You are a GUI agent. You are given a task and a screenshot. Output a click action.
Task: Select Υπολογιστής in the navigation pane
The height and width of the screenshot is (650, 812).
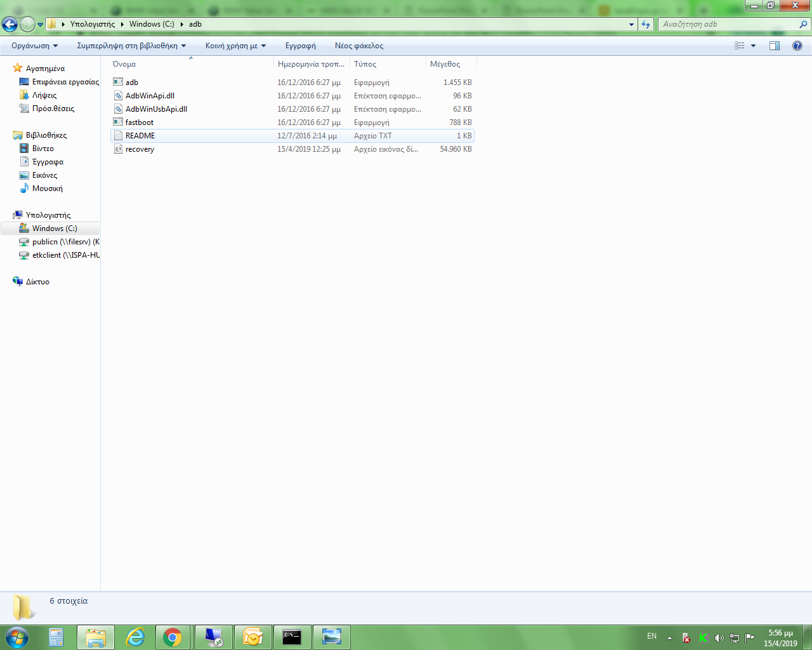click(x=48, y=215)
